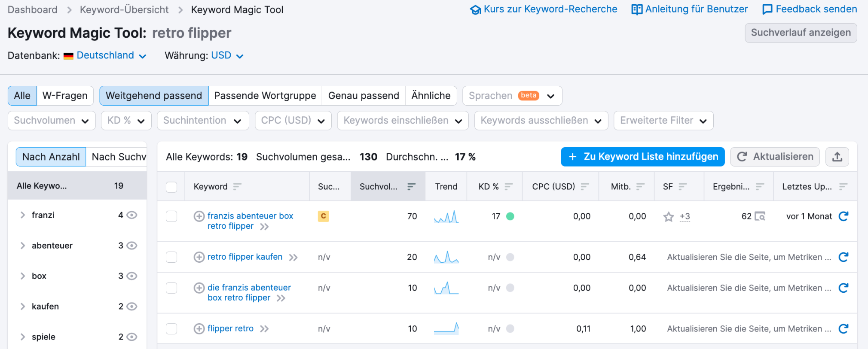This screenshot has width=868, height=349.
Task: Add die franzis abenteuer box plus icon
Action: (x=199, y=288)
